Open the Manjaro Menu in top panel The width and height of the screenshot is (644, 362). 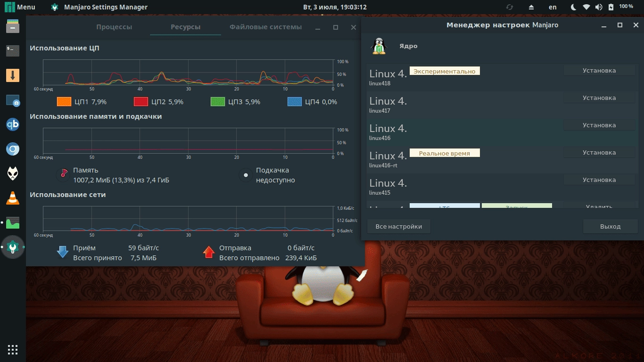pos(20,7)
